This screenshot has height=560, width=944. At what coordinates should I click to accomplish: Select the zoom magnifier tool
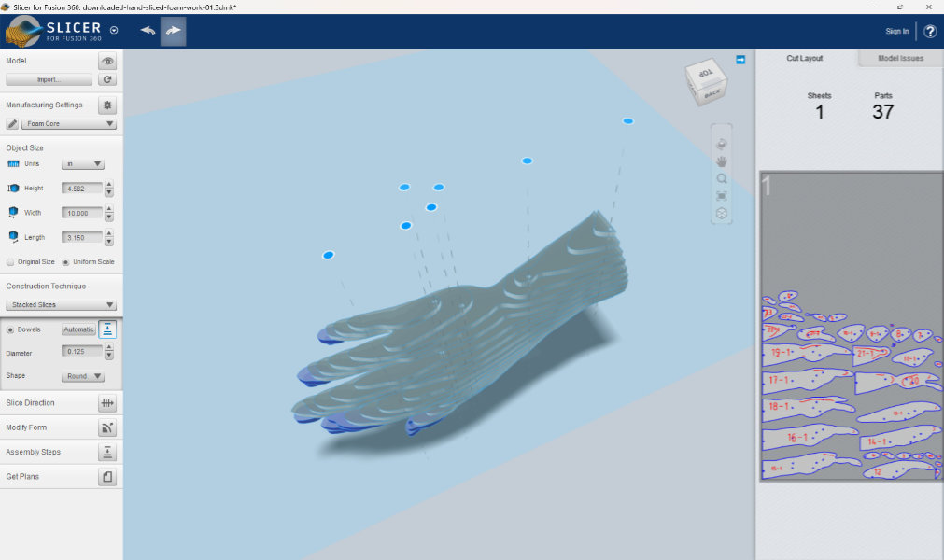[x=721, y=178]
